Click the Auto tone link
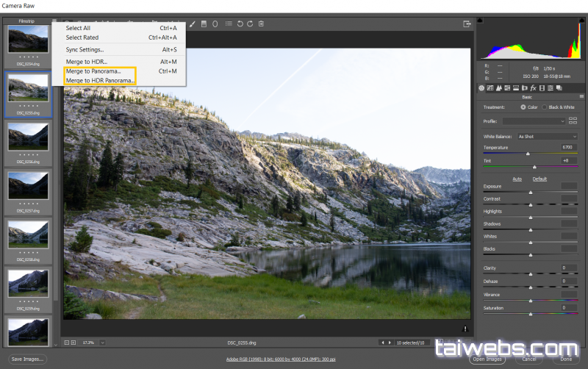 click(517, 179)
